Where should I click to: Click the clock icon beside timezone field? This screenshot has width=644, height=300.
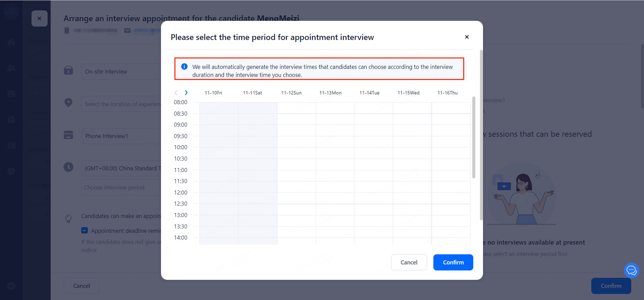tap(68, 167)
